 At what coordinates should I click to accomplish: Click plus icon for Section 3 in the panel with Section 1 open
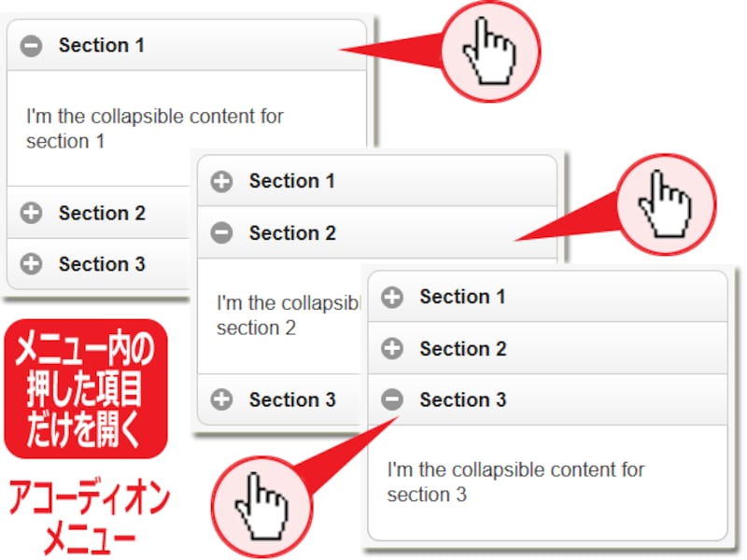pyautogui.click(x=32, y=264)
